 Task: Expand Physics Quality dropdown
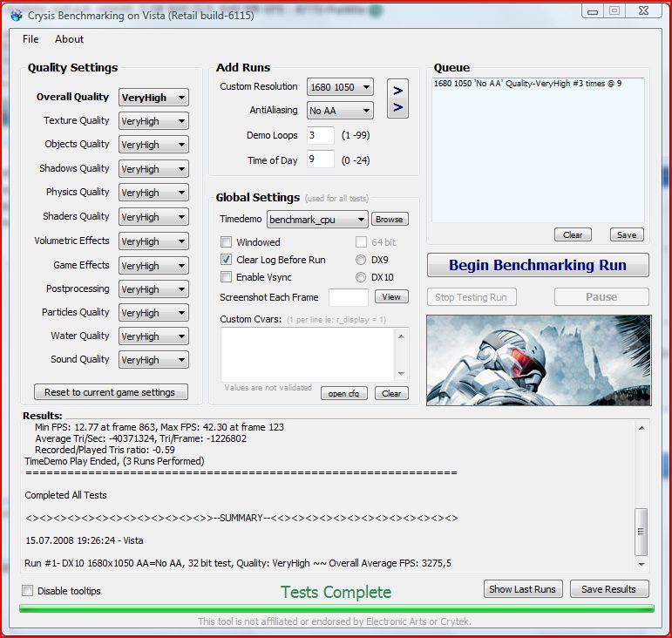click(153, 193)
